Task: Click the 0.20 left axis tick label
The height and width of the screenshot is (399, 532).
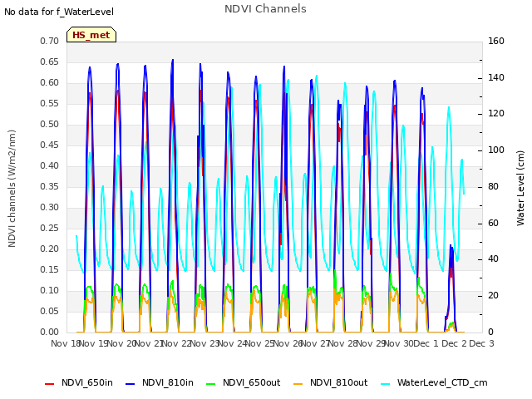Action: pos(49,249)
